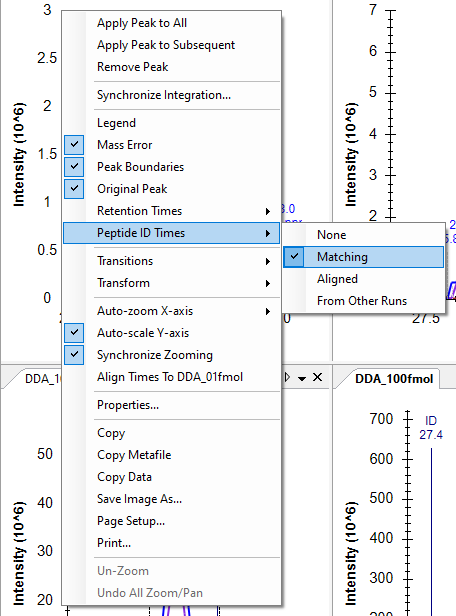Choose Remove Peak from menu
Viewport: 456px width, 616px height.
coord(171,67)
